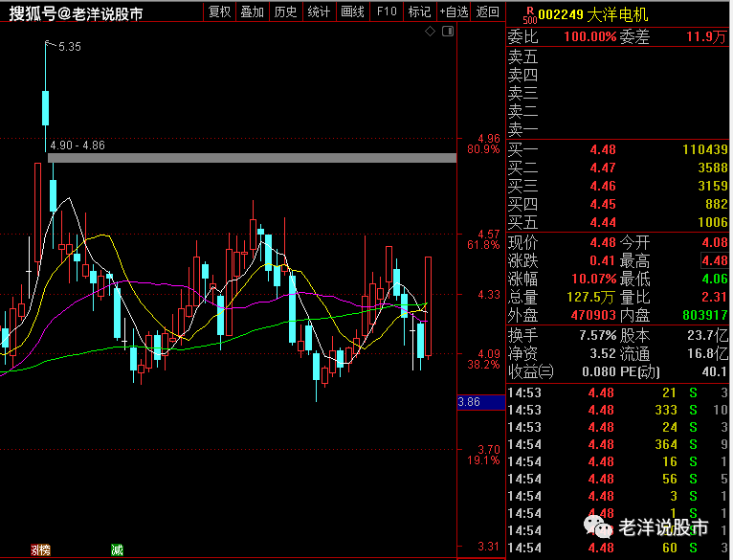Click the 返回 back button
733x560 pixels.
pyautogui.click(x=488, y=11)
